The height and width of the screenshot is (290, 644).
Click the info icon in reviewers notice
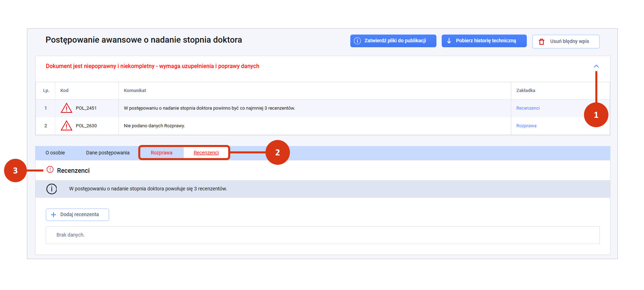tap(52, 189)
